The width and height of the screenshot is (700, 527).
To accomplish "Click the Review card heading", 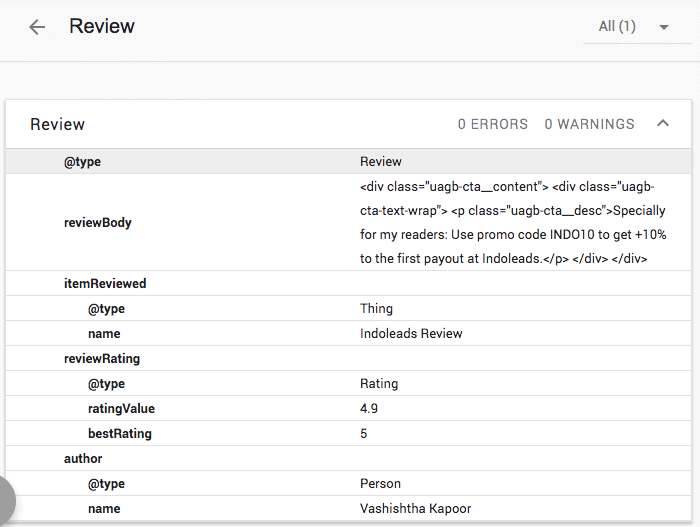I will tap(58, 124).
